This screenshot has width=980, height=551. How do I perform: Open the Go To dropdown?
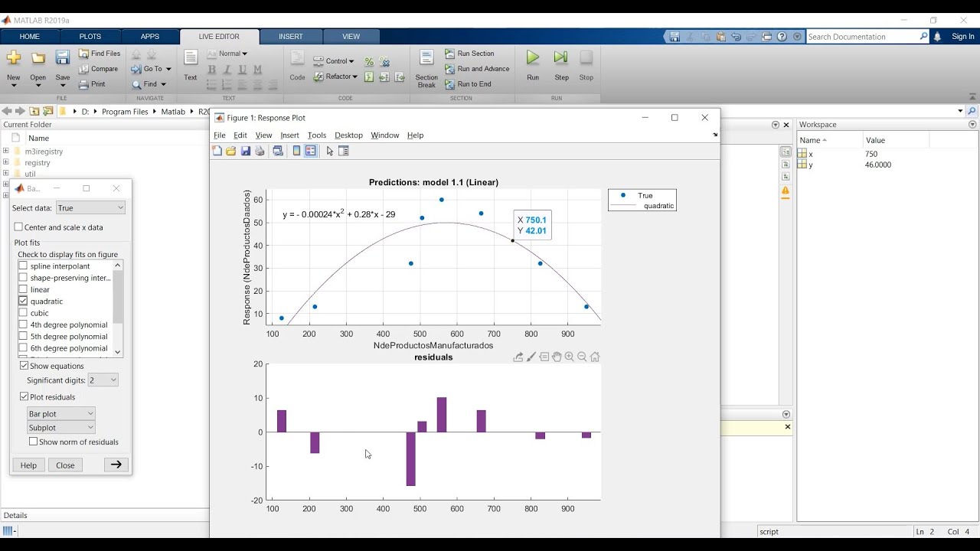pos(152,69)
